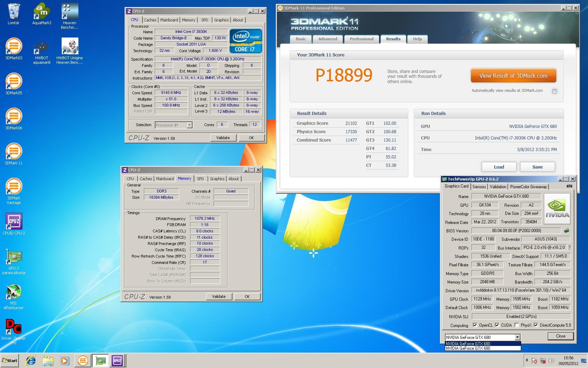Click Validate in the upper CPU-Z window
The image size is (588, 368).
[223, 138]
